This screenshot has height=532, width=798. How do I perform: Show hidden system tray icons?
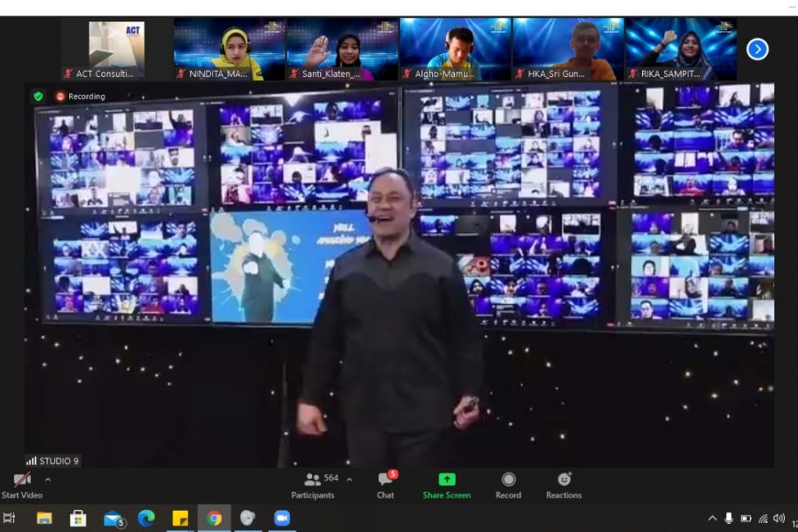pyautogui.click(x=712, y=519)
